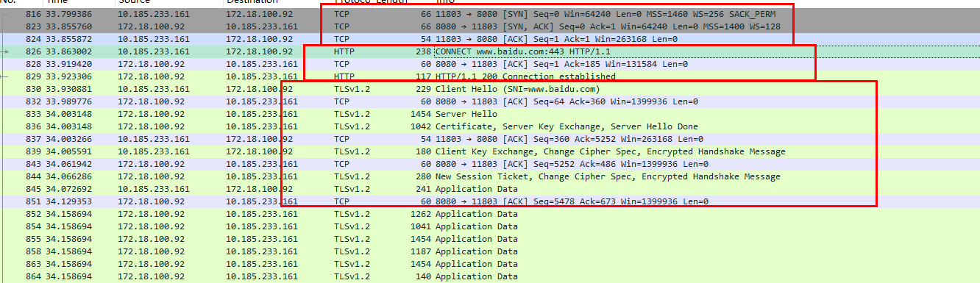The image size is (980, 283).
Task: Open packet 829 HTTP/1.1 200 Connection established
Action: tap(490, 76)
